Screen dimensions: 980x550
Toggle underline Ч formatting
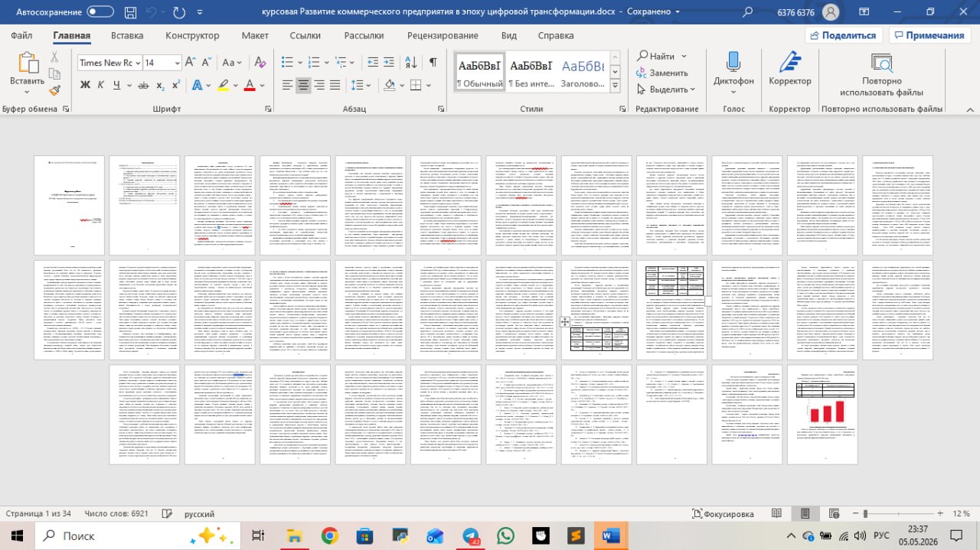coord(117,85)
